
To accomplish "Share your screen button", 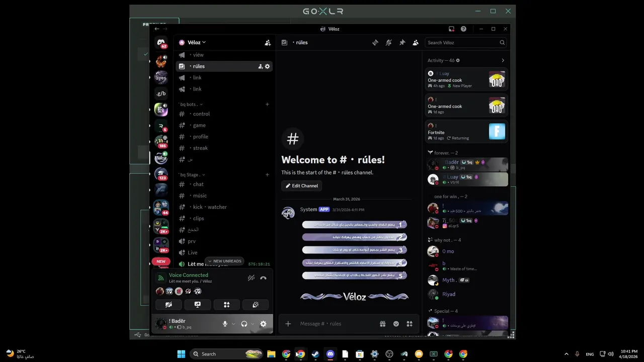I will (198, 305).
